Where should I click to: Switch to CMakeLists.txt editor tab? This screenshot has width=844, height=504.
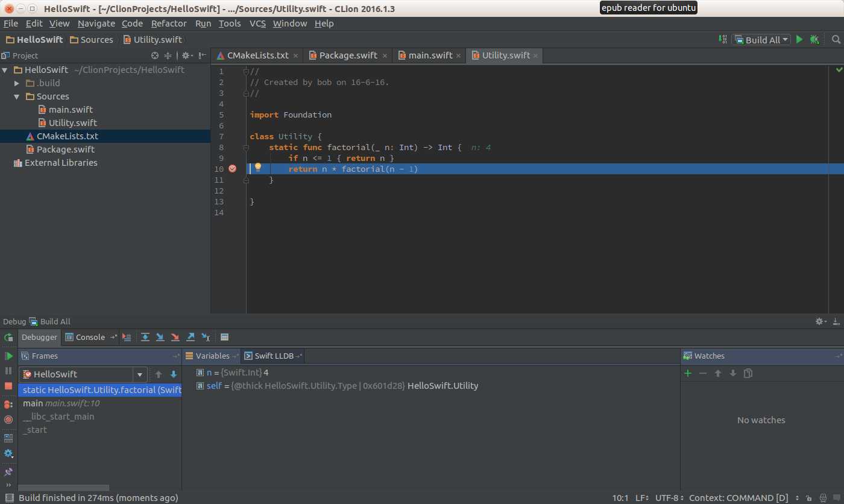click(257, 55)
